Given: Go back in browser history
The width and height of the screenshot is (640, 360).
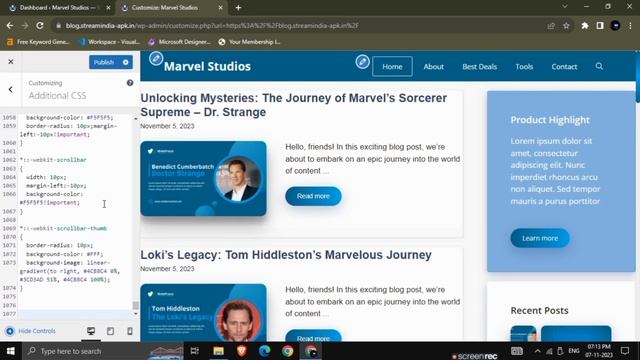Looking at the screenshot, I should point(10,25).
